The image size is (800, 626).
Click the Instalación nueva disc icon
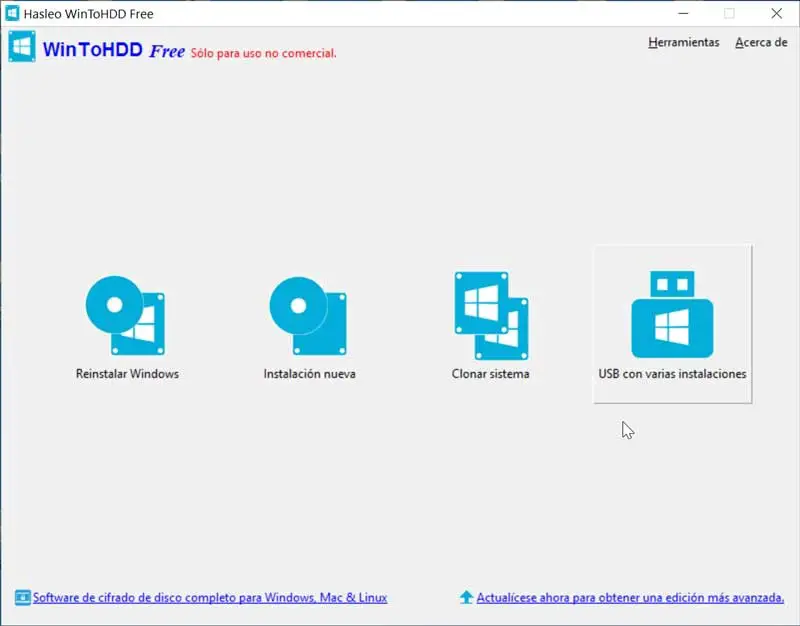tap(308, 316)
